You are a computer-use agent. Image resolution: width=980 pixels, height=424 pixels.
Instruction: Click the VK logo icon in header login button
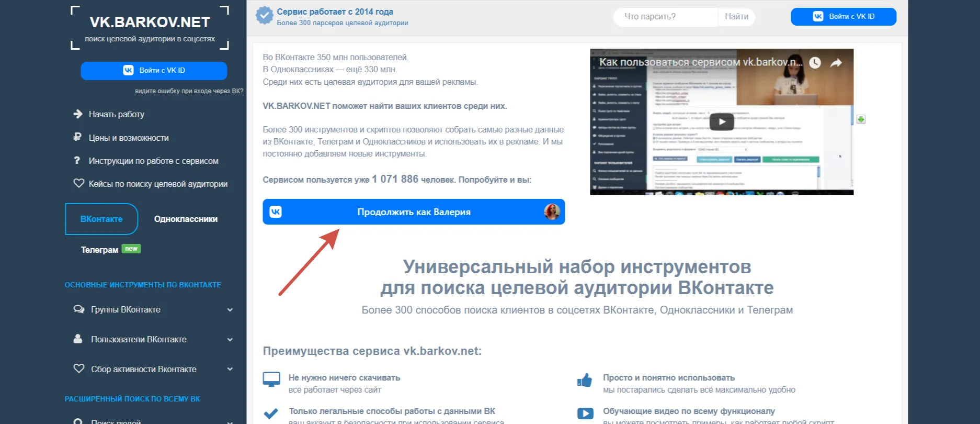tap(818, 16)
